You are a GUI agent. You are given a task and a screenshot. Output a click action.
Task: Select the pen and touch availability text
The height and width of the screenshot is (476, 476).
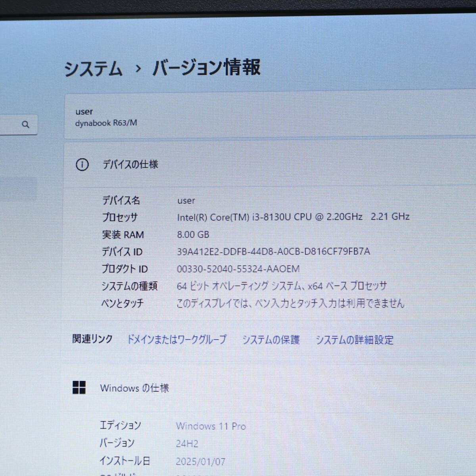[290, 303]
